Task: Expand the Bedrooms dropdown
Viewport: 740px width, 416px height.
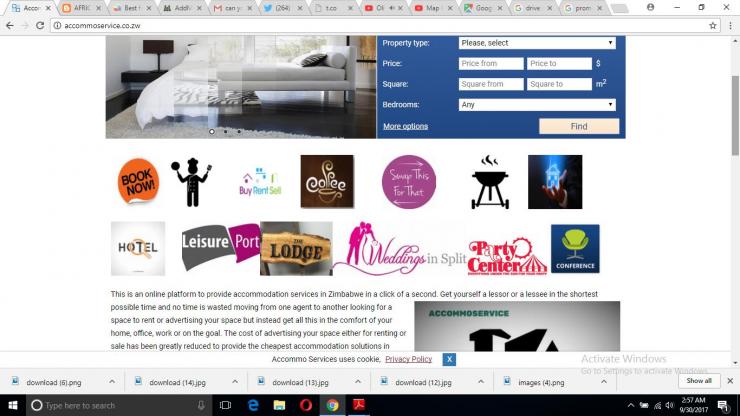Action: tap(537, 104)
